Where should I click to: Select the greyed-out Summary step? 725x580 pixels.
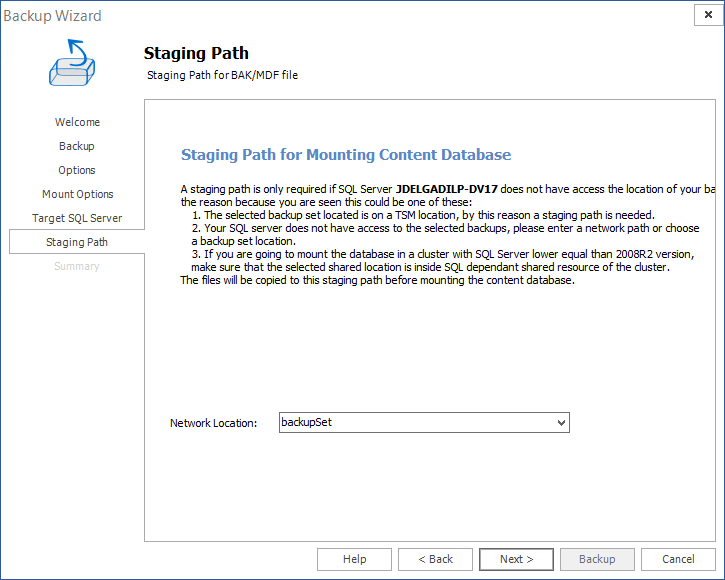77,266
